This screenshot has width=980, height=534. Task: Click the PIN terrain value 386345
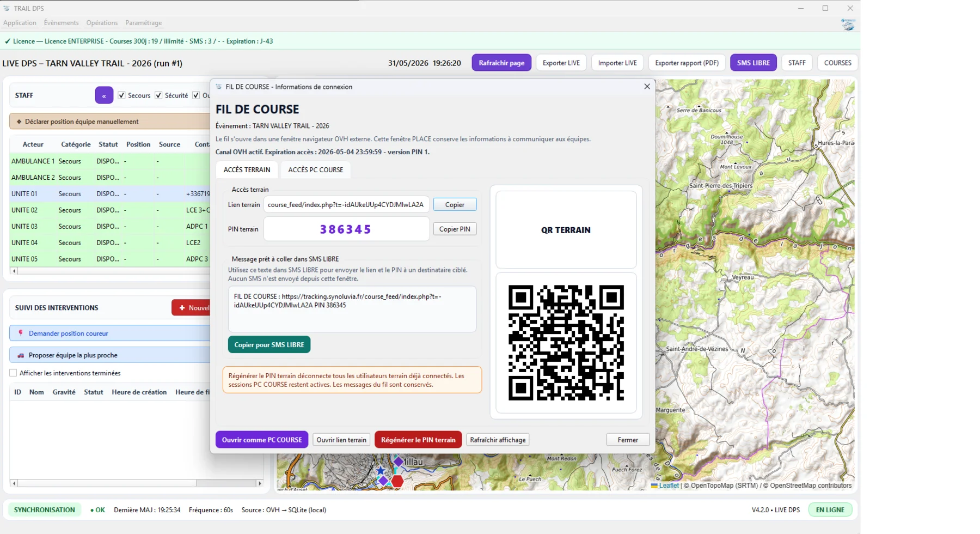346,229
